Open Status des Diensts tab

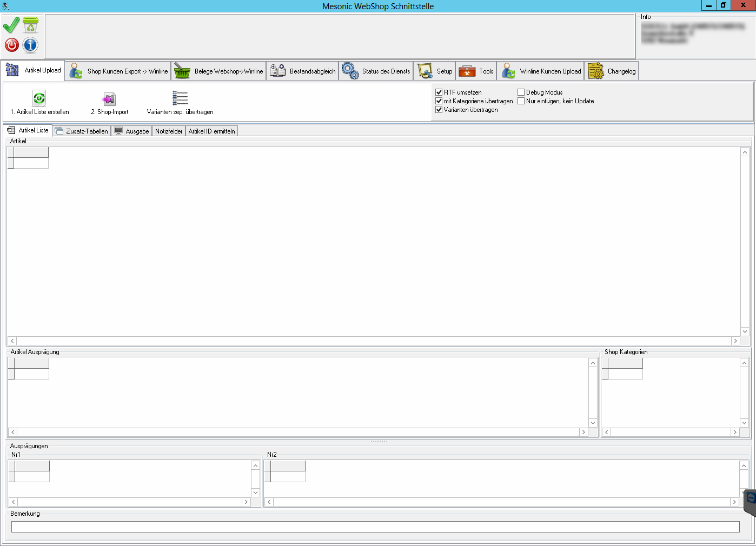pyautogui.click(x=376, y=71)
